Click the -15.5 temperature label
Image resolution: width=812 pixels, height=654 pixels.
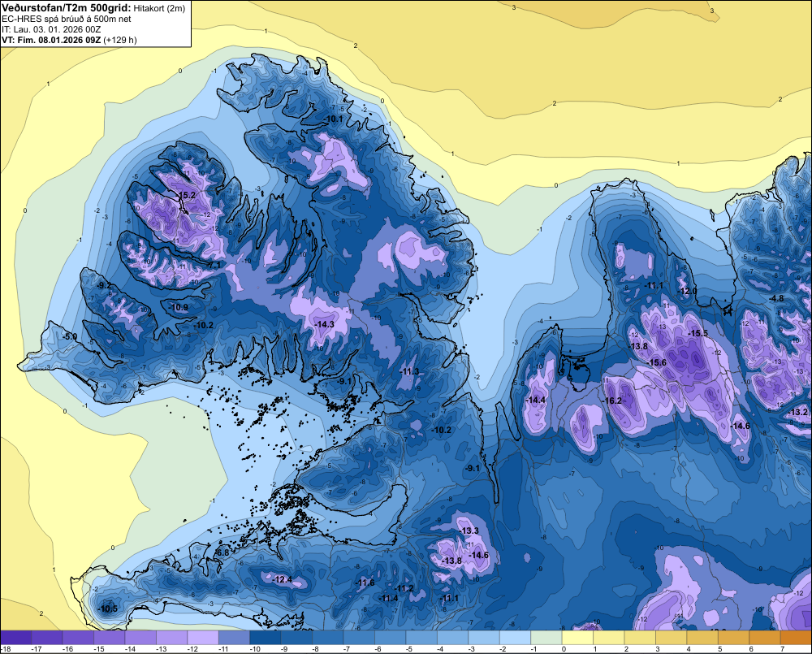pos(698,333)
